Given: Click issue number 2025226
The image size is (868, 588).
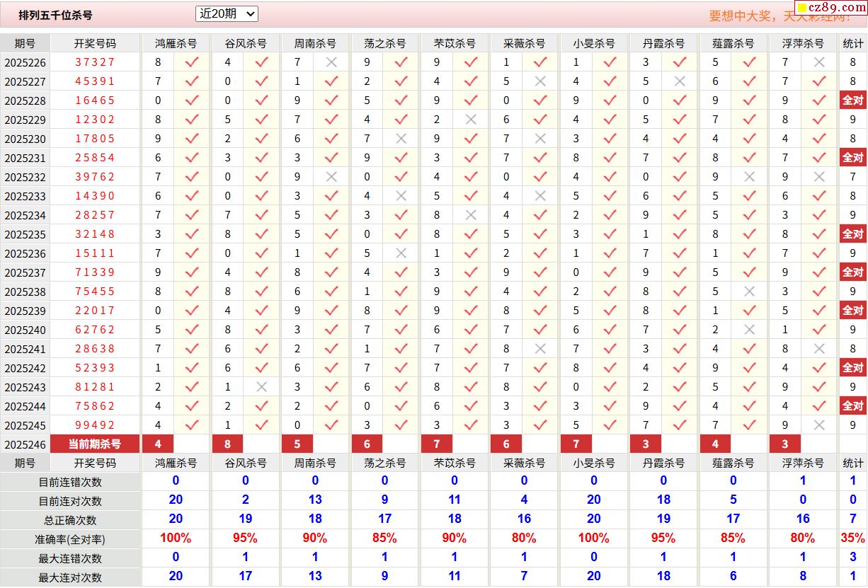Looking at the screenshot, I should (25, 62).
